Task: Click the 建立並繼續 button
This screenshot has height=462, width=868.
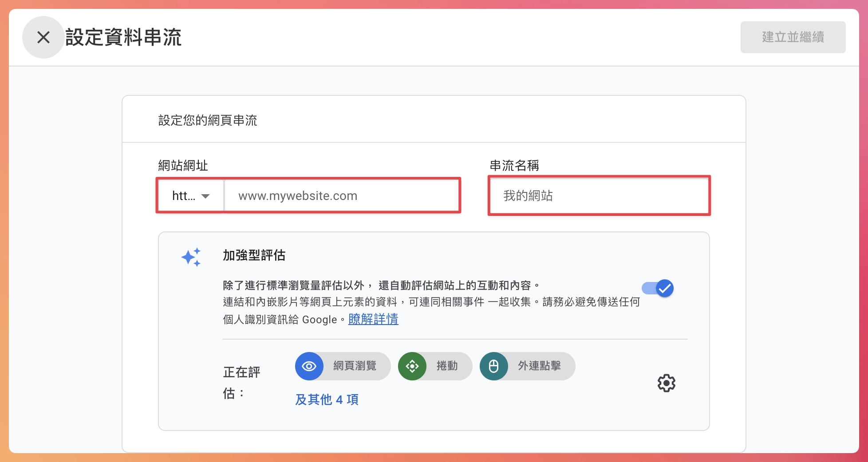Action: coord(793,37)
